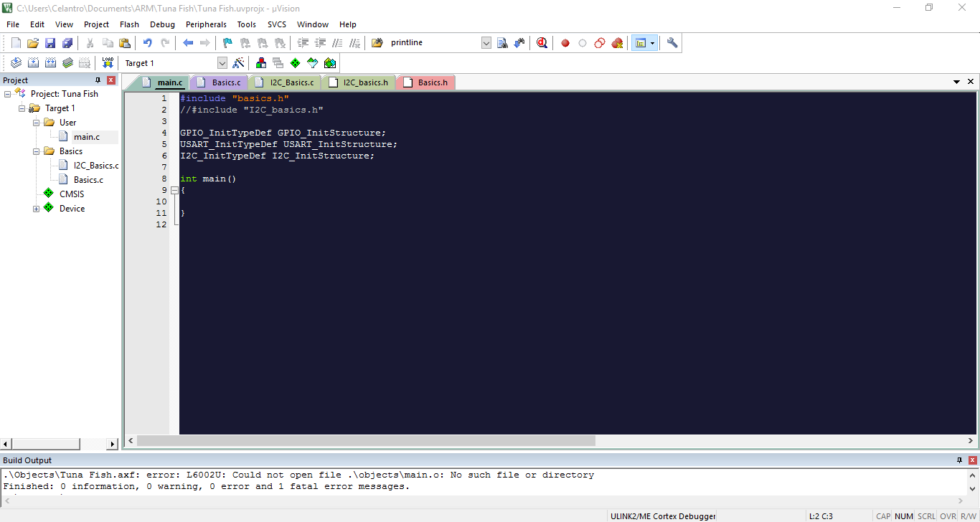Pin the Project panel with the pushpin
Image resolution: width=980 pixels, height=522 pixels.
(x=98, y=80)
